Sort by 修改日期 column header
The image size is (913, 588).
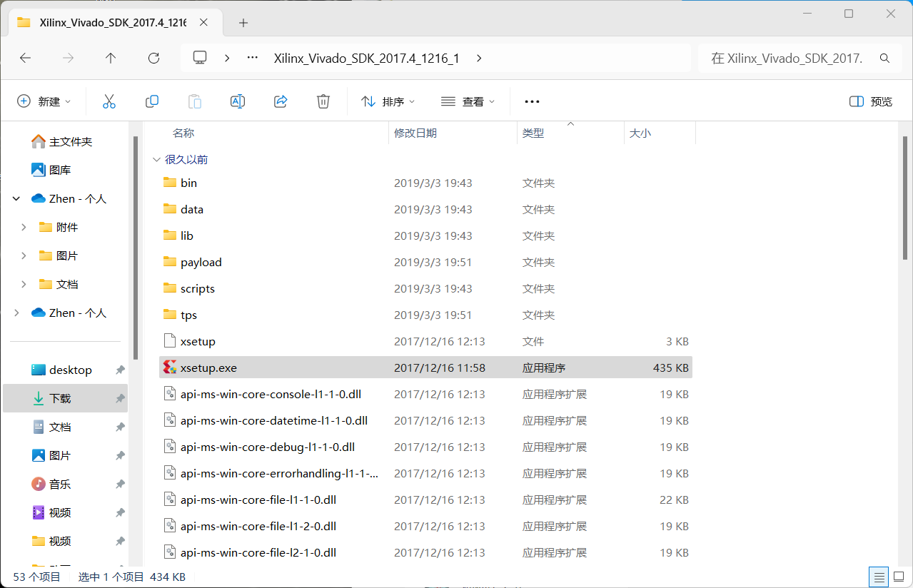[415, 133]
